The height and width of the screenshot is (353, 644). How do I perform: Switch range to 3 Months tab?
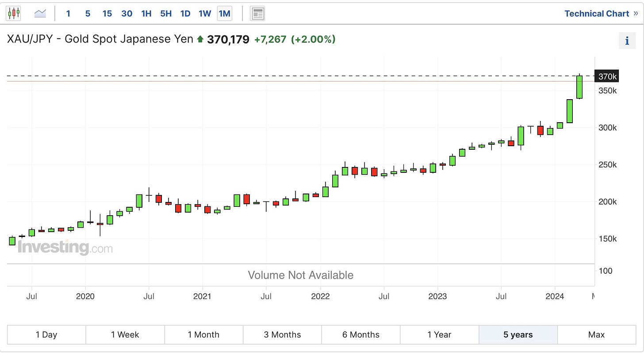282,334
